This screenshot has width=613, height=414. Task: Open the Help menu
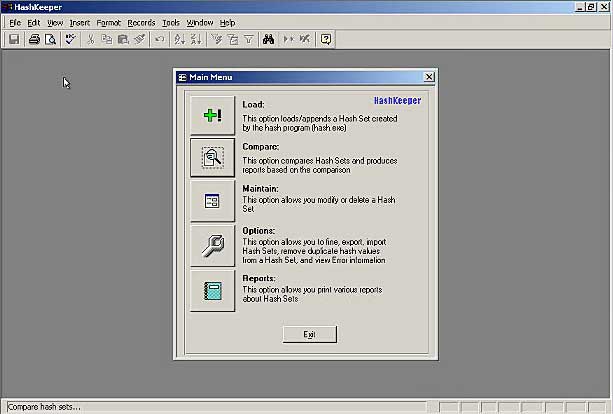pos(227,23)
